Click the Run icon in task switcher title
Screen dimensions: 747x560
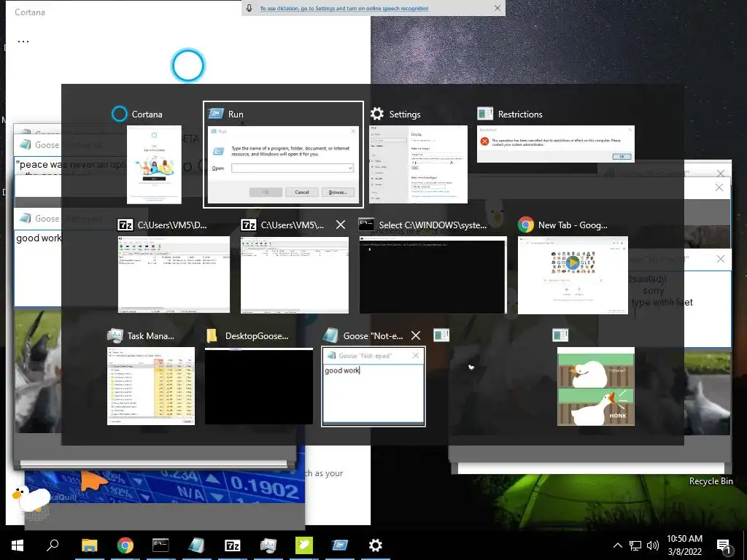[x=216, y=114]
